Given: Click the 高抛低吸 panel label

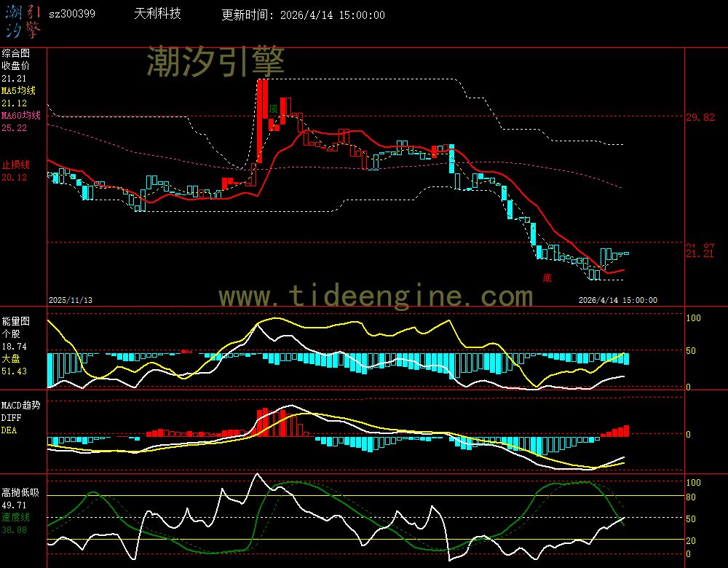Looking at the screenshot, I should [20, 493].
